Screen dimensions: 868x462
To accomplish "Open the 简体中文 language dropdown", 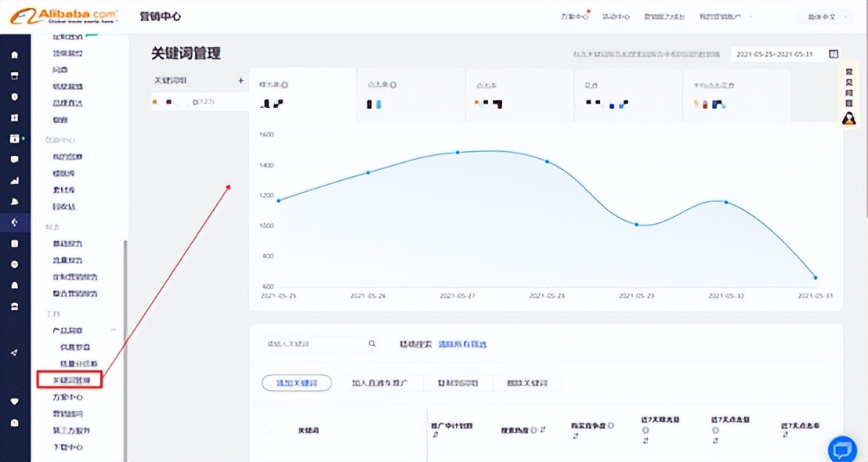I will 824,17.
